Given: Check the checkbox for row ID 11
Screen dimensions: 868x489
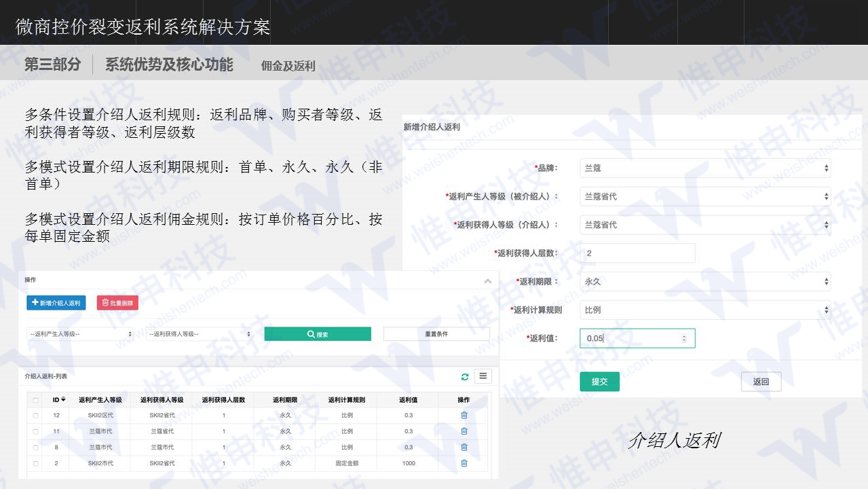Looking at the screenshot, I should coord(35,431).
